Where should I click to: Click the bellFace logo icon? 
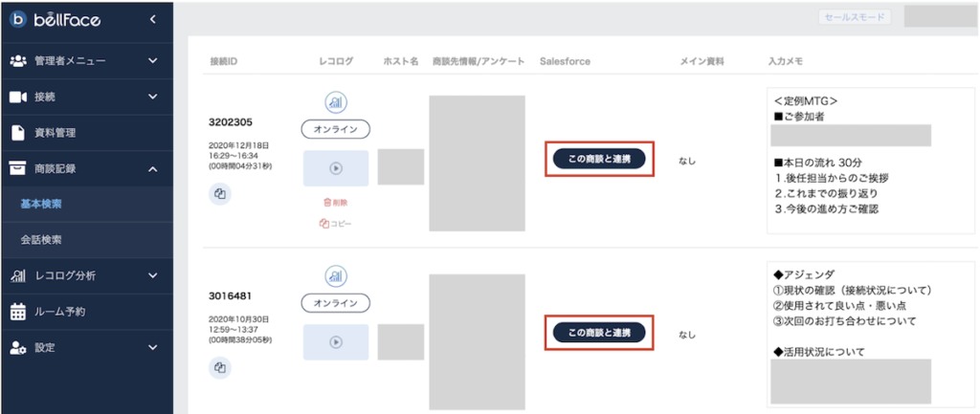tap(17, 19)
